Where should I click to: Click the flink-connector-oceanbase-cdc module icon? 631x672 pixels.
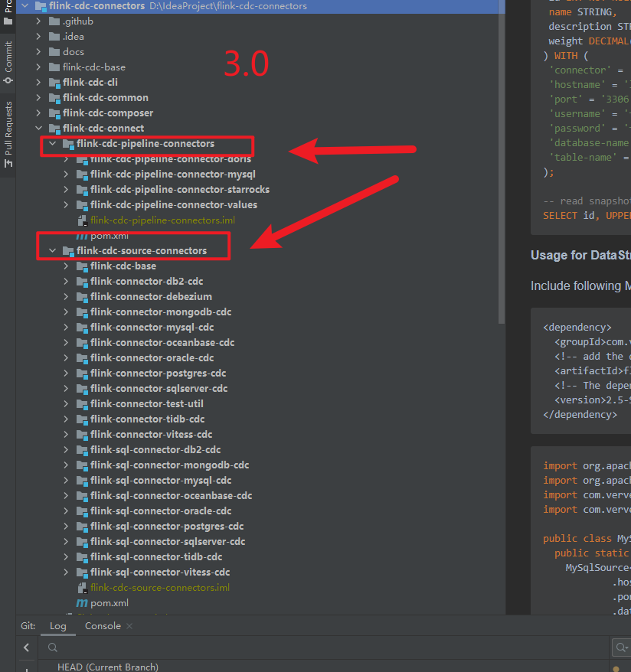[82, 343]
